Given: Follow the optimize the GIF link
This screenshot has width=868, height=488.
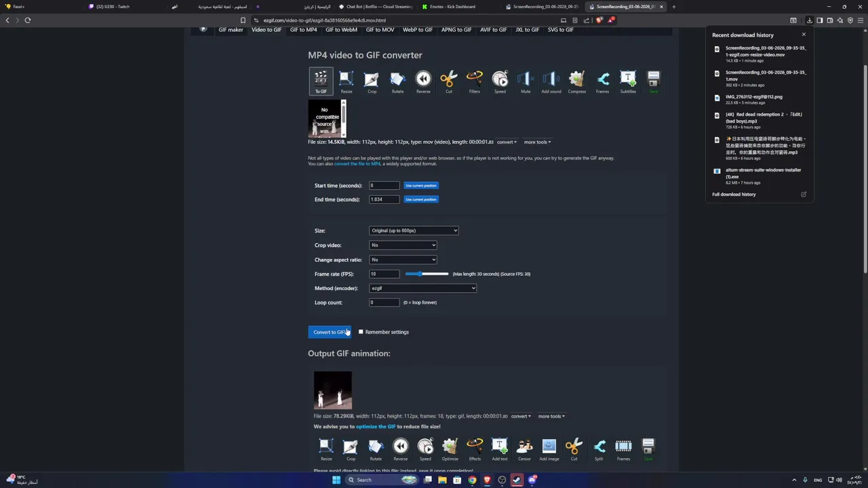Looking at the screenshot, I should pos(376,426).
